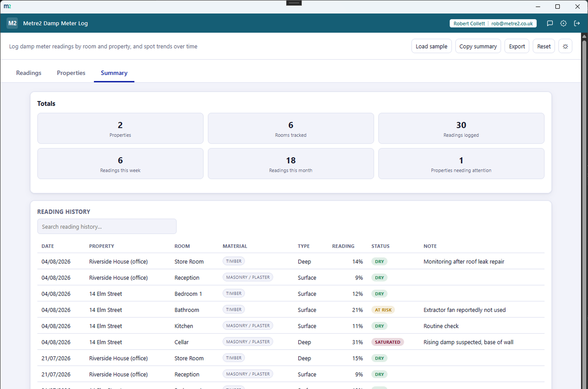The height and width of the screenshot is (389, 588).
Task: Click the 14% reading for Store Room
Action: click(x=357, y=261)
